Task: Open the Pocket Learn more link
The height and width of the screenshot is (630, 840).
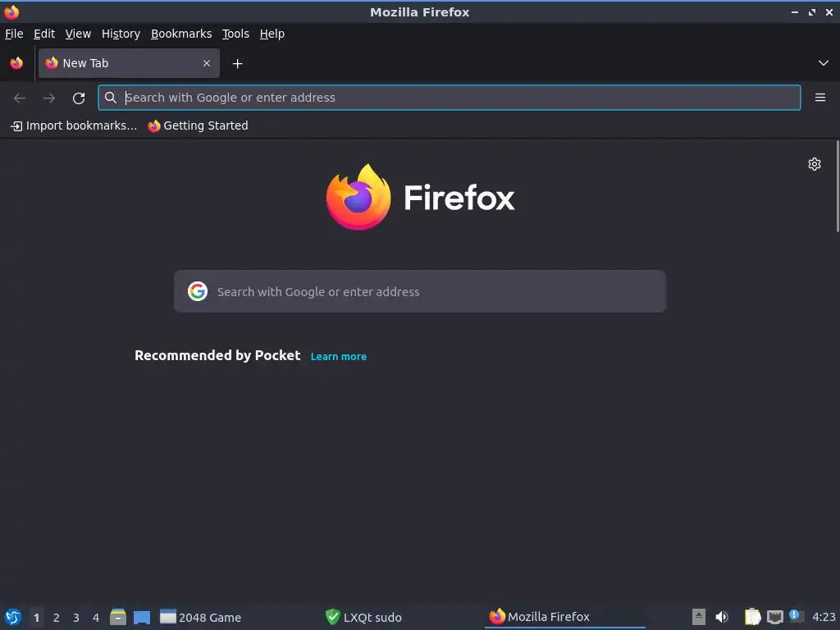Action: 339,357
